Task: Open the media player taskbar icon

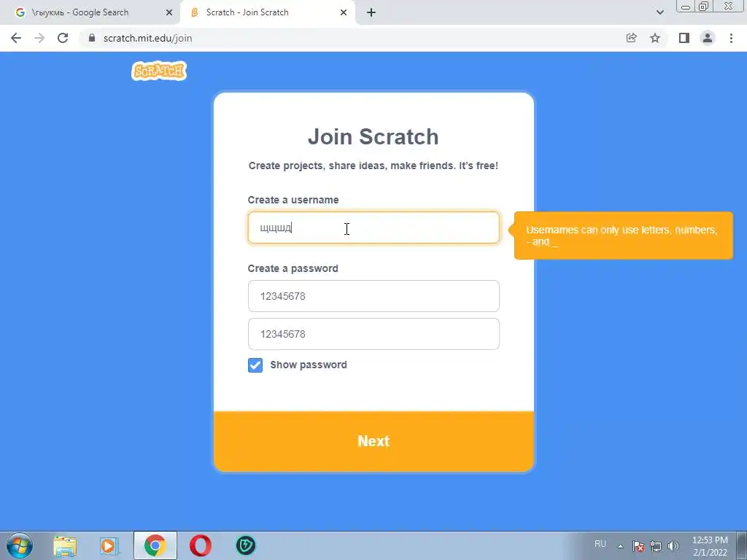Action: point(109,545)
